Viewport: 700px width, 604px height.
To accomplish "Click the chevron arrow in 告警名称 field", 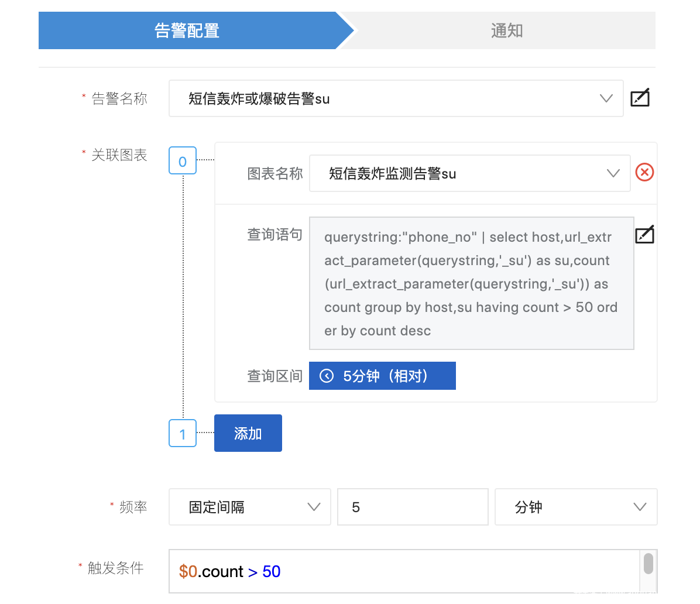I will tap(606, 99).
